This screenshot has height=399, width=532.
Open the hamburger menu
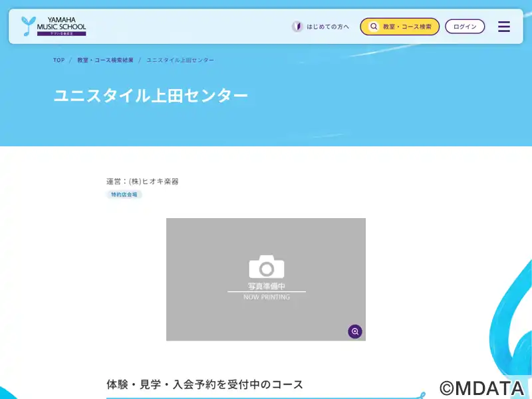click(x=504, y=27)
